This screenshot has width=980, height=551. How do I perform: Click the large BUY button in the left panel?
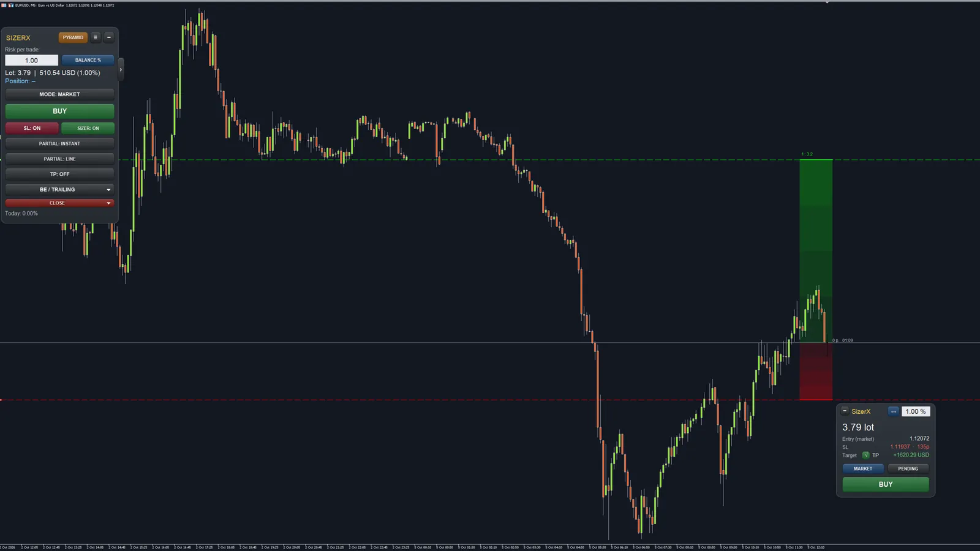point(59,111)
